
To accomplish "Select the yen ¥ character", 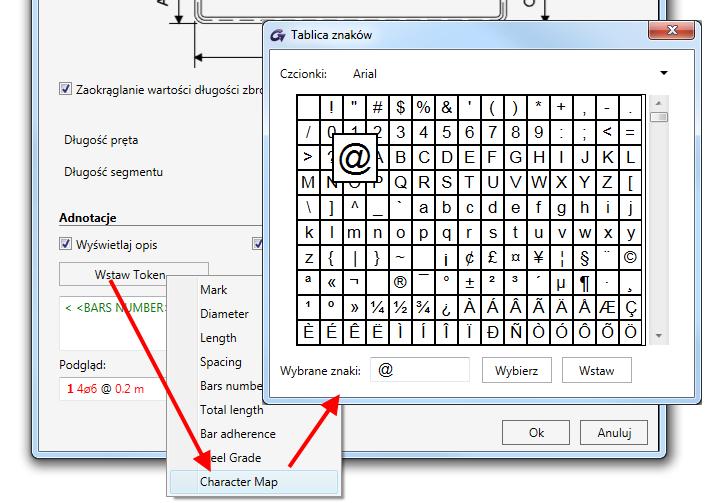I will click(538, 258).
